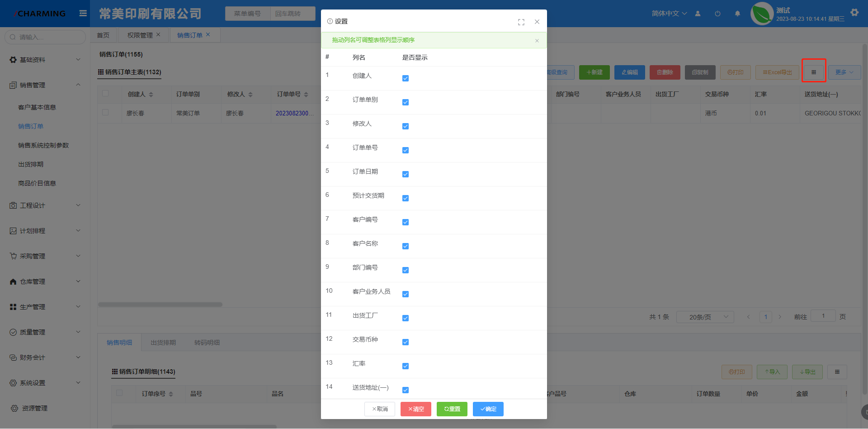
Task: Expand the 基础资料 sidebar menu
Action: (x=45, y=60)
